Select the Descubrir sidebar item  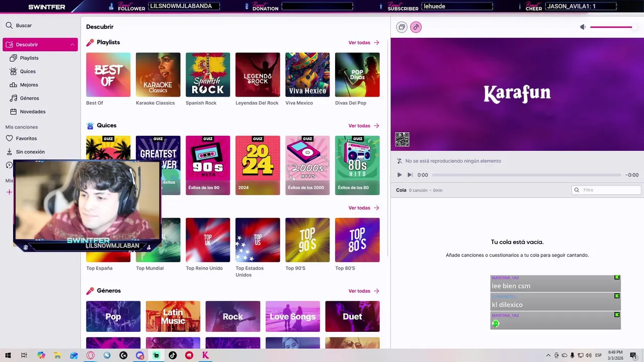pos(40,45)
